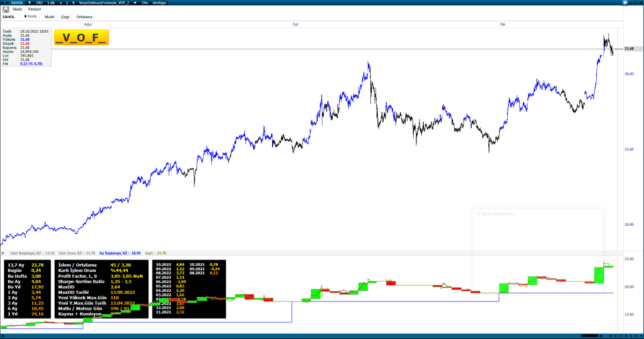Image resolution: width=644 pixels, height=339 pixels.
Task: Click the X icon at title bar left
Action: pyautogui.click(x=2, y=3)
